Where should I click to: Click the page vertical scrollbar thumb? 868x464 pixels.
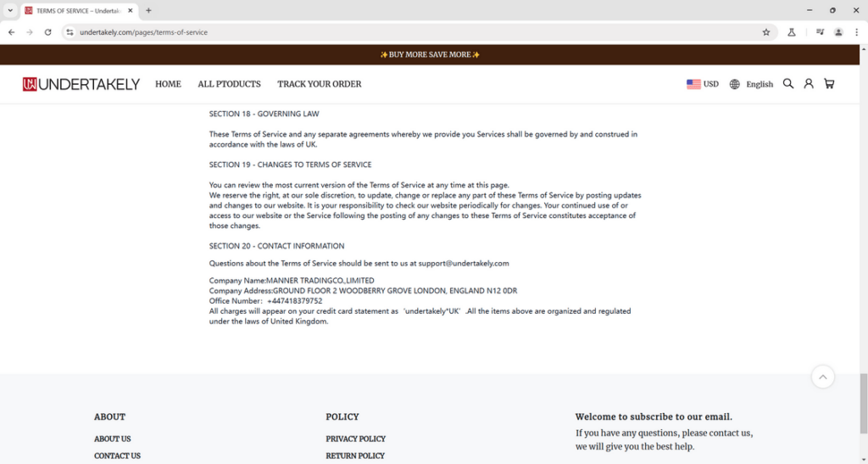tap(863, 405)
